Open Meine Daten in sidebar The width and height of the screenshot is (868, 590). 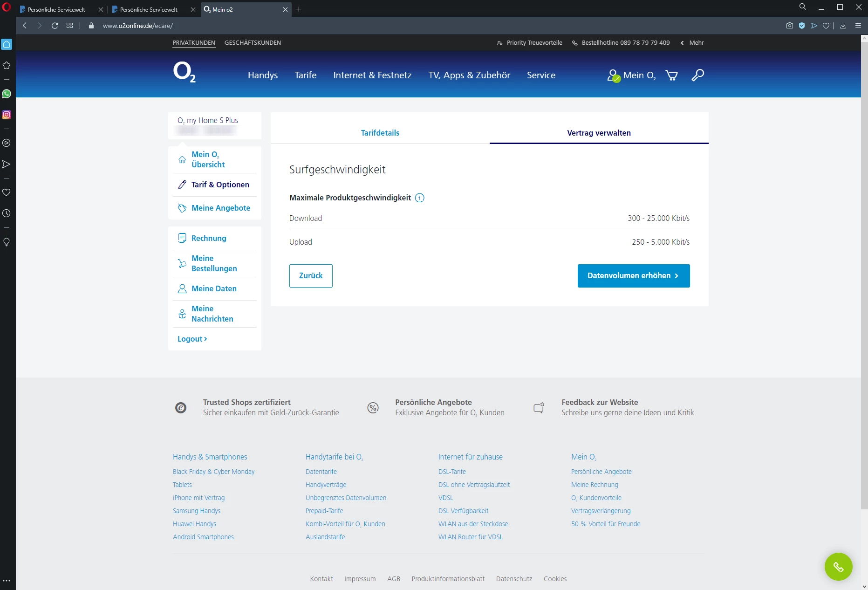(x=215, y=288)
